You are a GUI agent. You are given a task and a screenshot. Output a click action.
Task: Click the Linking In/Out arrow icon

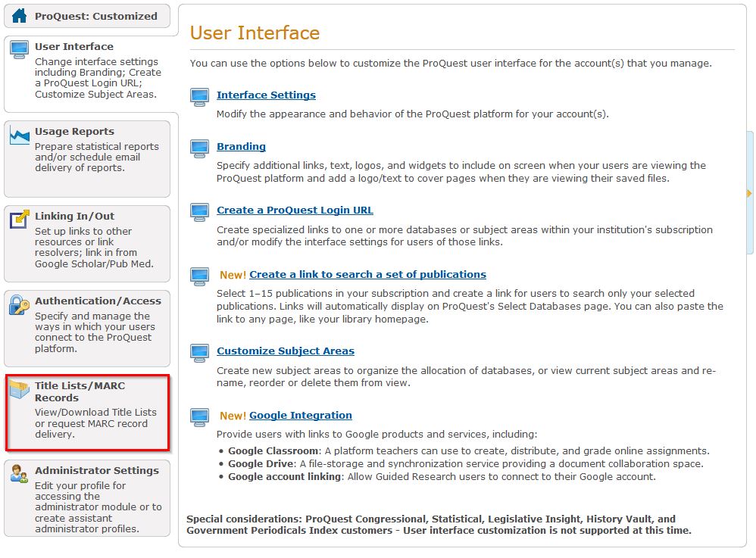pos(19,220)
